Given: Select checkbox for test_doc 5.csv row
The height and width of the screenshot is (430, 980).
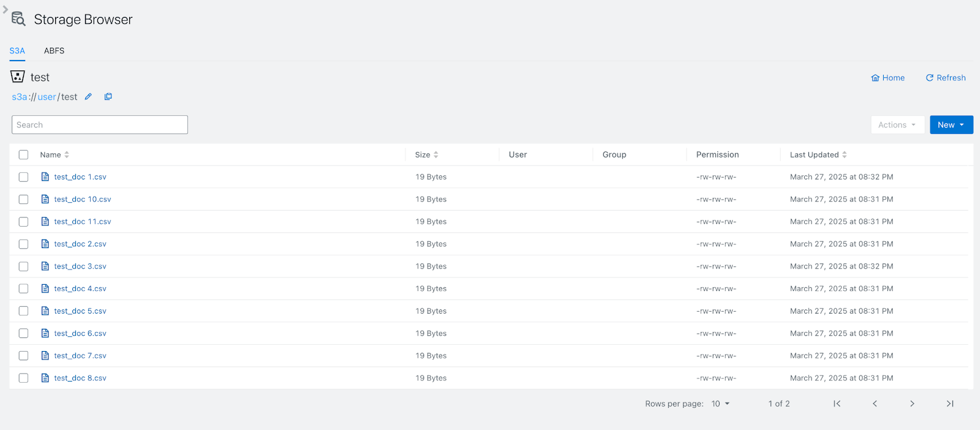Looking at the screenshot, I should pos(23,311).
